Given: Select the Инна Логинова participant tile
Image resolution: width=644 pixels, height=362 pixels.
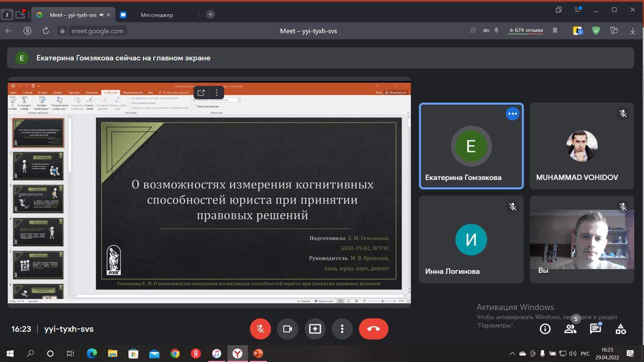Looking at the screenshot, I should (471, 239).
